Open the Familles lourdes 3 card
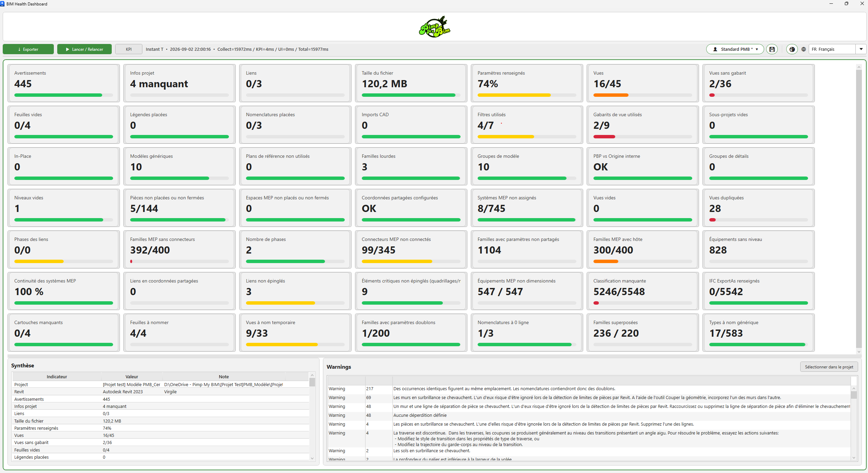This screenshot has height=473, width=868. [x=411, y=166]
